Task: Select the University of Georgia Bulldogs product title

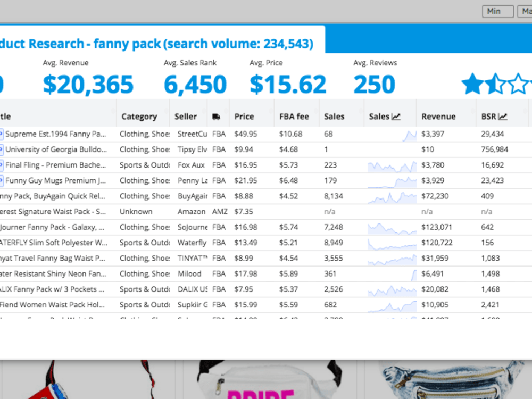Action: [56, 149]
